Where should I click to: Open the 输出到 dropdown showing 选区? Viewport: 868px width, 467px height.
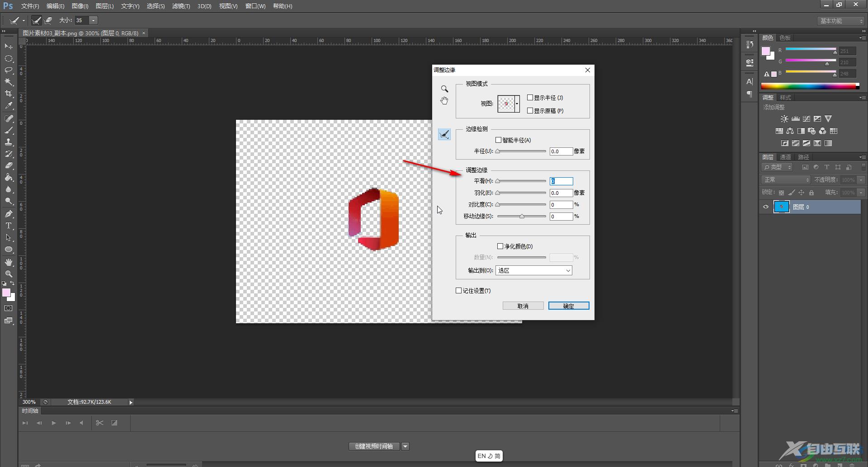click(534, 270)
